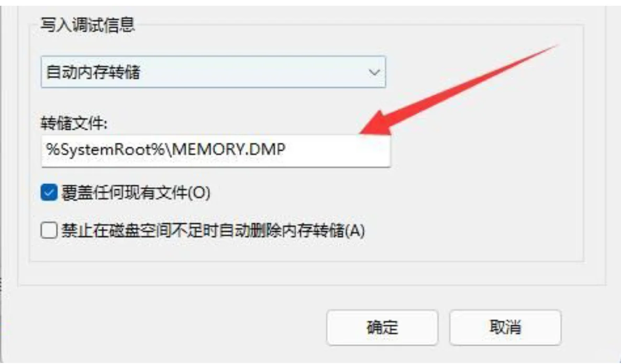Click the blue checkmark icon beside 覆盖任何现有文件

click(49, 192)
